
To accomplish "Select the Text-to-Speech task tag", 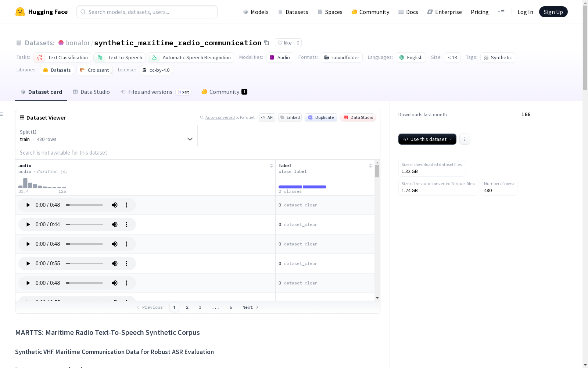I will point(119,57).
